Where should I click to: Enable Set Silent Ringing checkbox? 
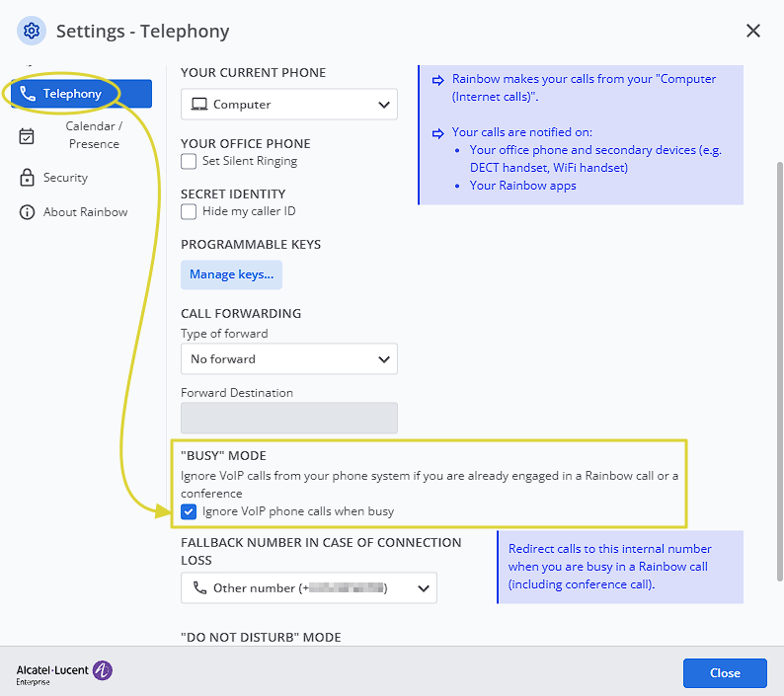189,161
